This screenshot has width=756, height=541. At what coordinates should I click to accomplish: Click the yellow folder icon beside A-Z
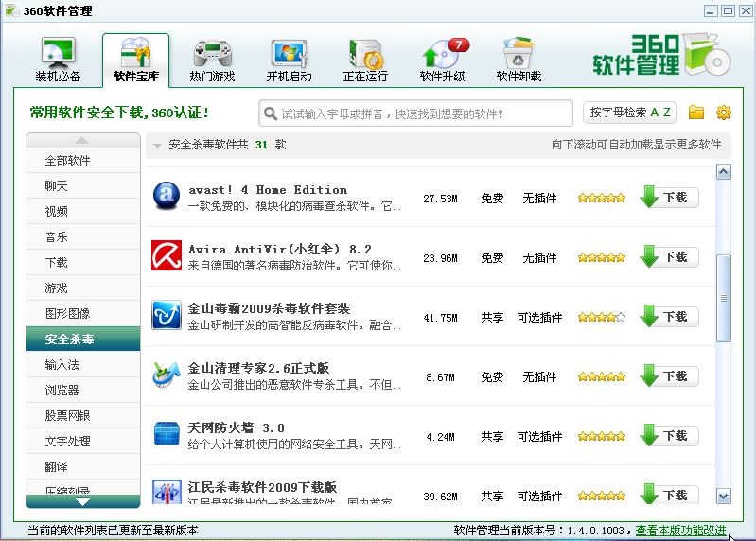(696, 113)
